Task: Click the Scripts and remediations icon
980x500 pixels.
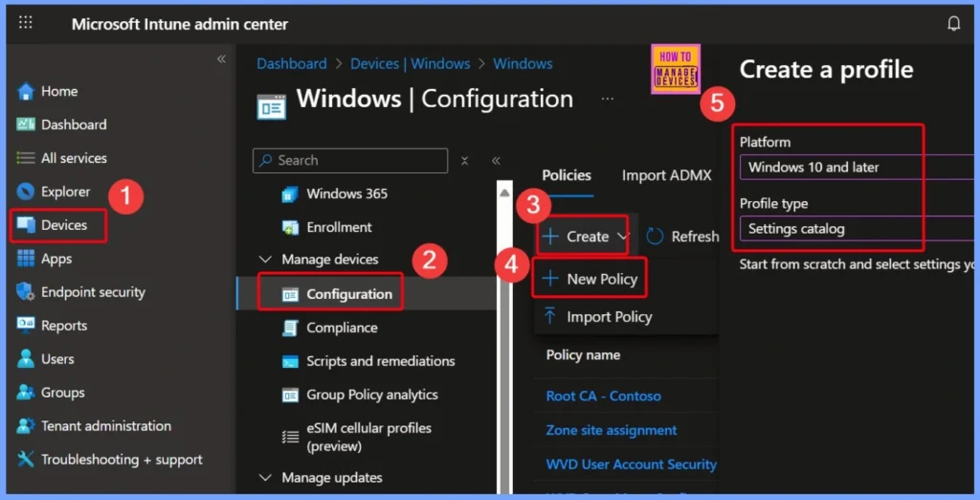Action: 290,361
